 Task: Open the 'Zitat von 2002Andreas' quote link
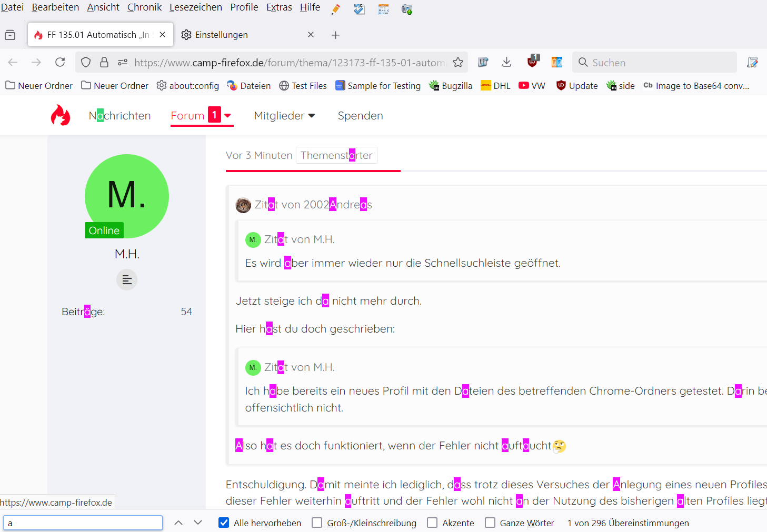point(313,205)
